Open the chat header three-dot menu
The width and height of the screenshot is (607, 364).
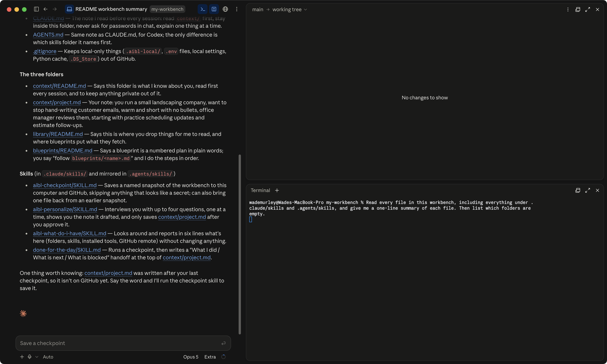(237, 9)
